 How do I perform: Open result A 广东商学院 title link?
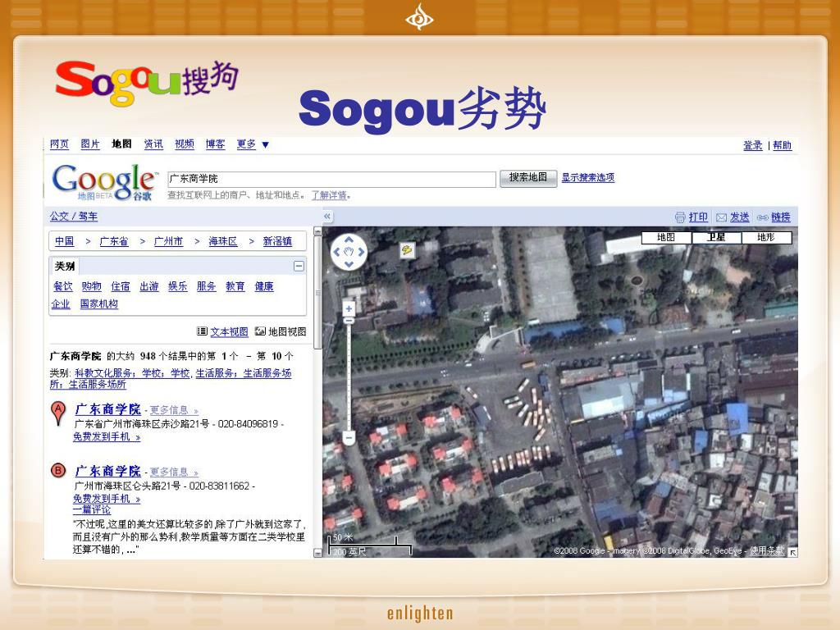click(x=107, y=410)
